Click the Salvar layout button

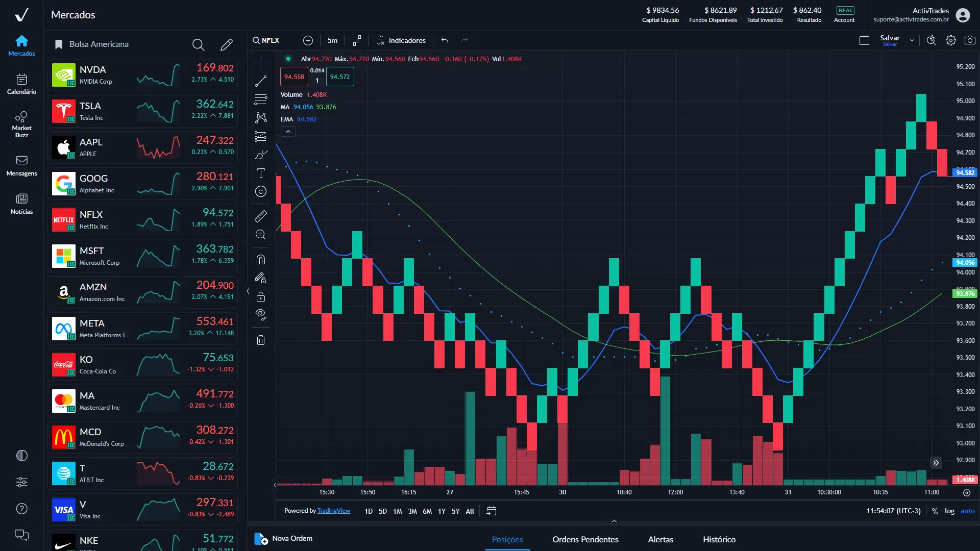pyautogui.click(x=890, y=40)
